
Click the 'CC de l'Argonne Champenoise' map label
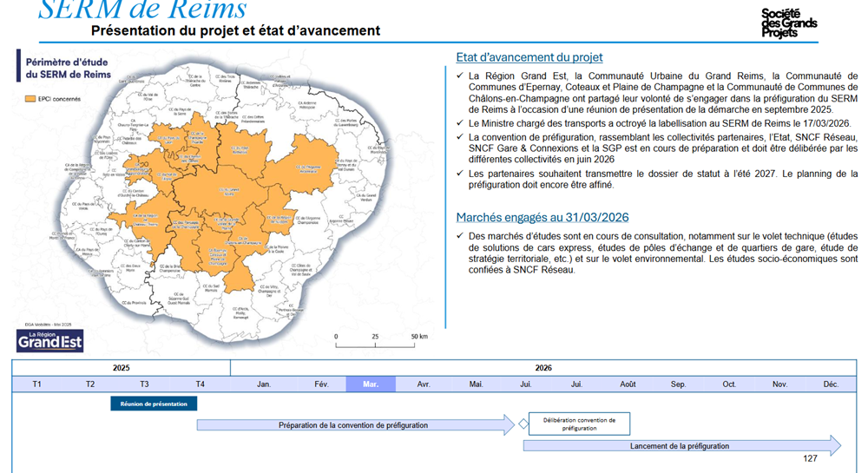(x=308, y=220)
